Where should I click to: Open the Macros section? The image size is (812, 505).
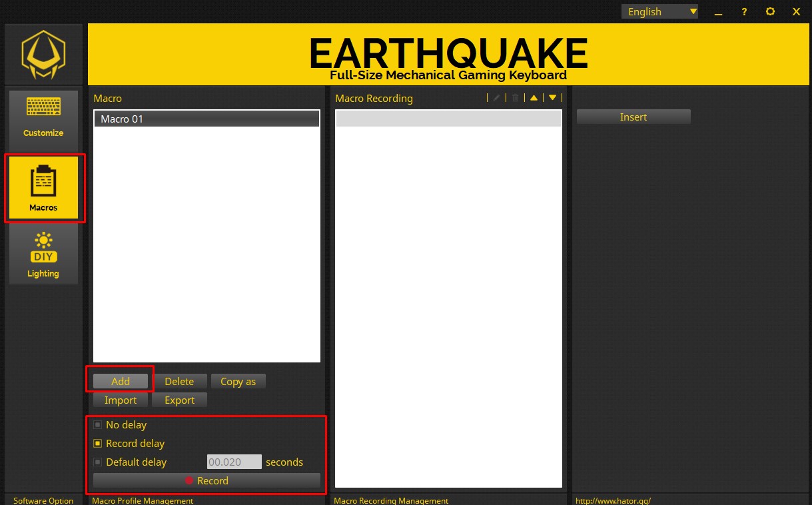pos(43,189)
